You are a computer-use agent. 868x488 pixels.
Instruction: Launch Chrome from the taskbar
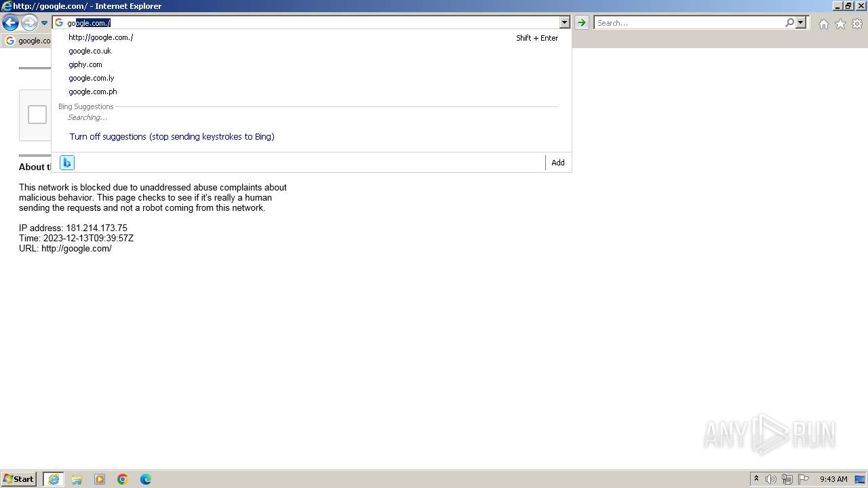coord(123,479)
